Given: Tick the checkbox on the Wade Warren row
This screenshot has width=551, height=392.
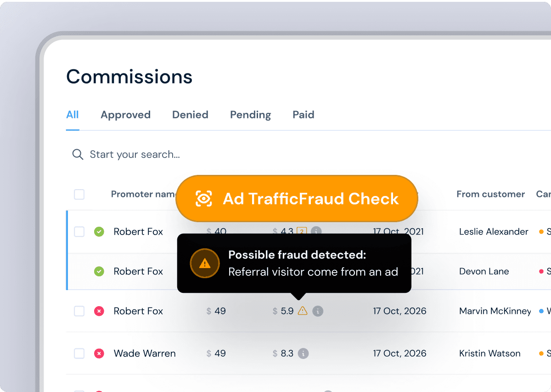Looking at the screenshot, I should [79, 353].
